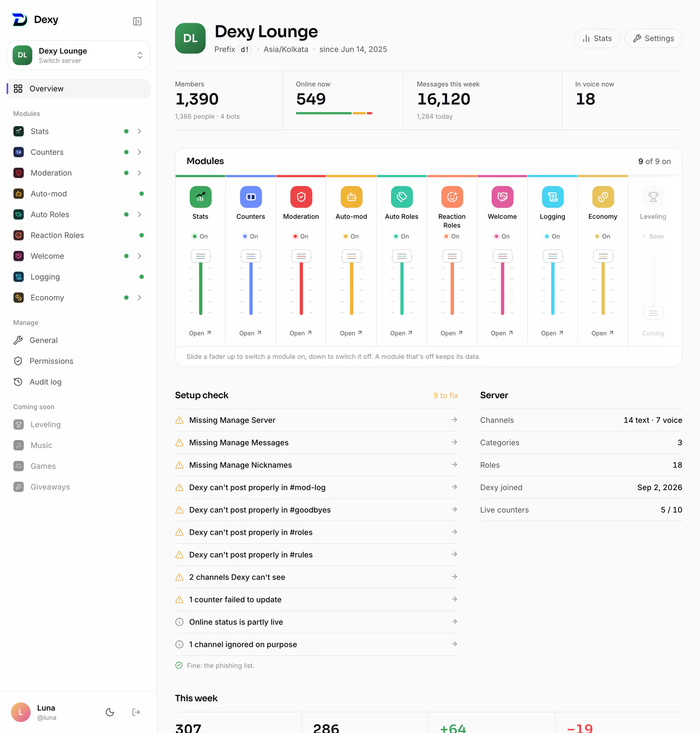Toggle the Auto-mod module fader handle

[351, 256]
